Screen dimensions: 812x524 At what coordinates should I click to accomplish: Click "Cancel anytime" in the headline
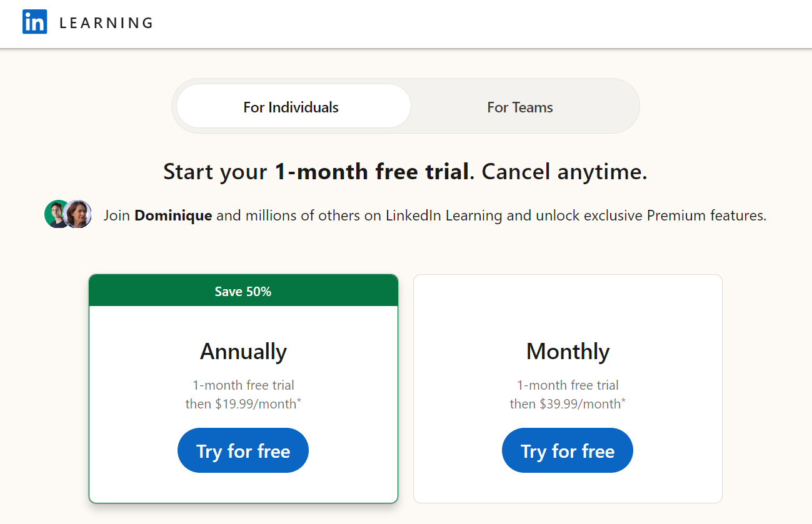pos(564,171)
